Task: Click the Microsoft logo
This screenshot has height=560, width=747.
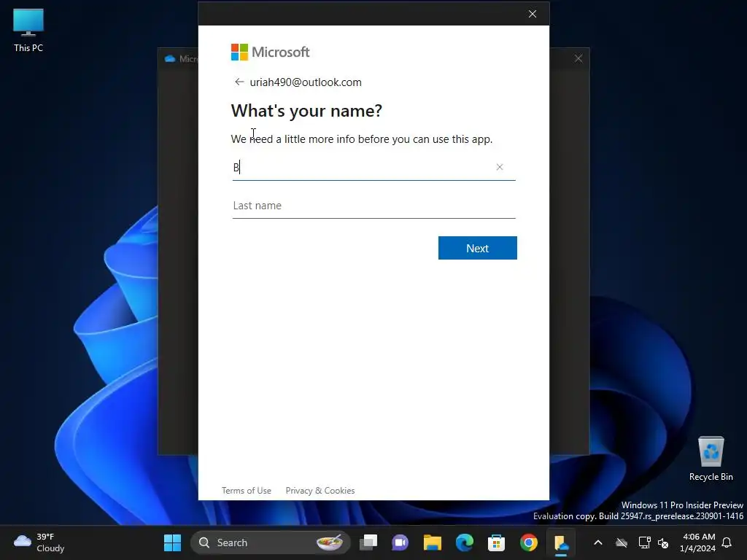Action: [270, 52]
